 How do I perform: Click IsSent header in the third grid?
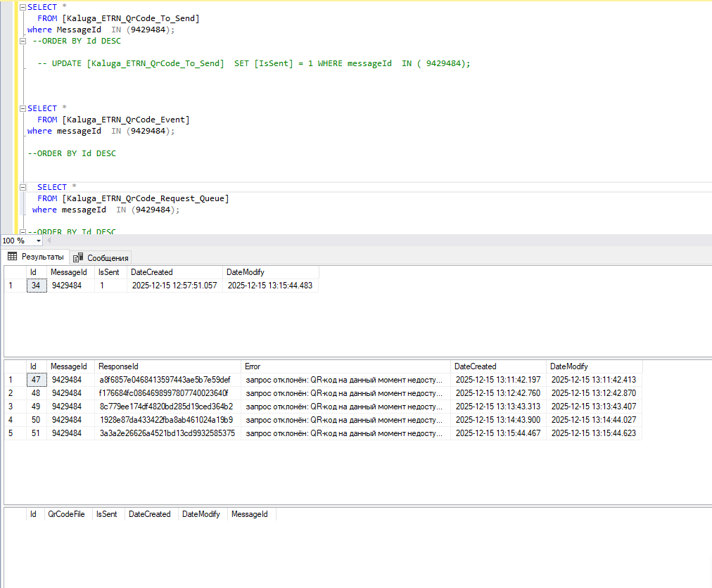tap(108, 514)
